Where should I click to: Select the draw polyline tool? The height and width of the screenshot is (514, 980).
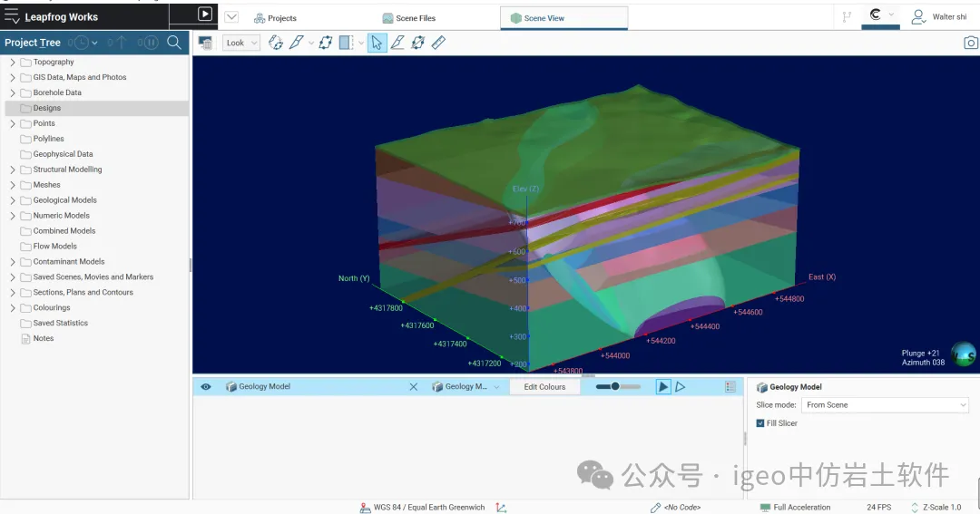pos(397,43)
